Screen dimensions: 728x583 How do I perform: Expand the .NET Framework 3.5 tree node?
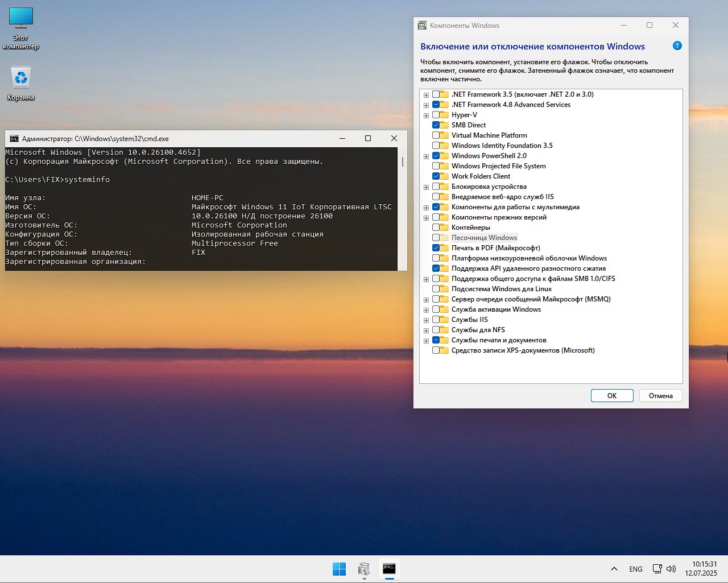426,95
